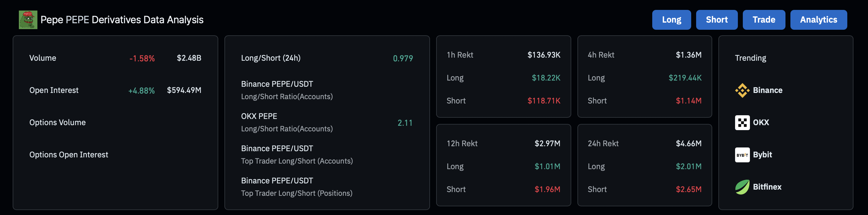Open the Trade button
Viewport: 868px width, 215px height.
[764, 20]
